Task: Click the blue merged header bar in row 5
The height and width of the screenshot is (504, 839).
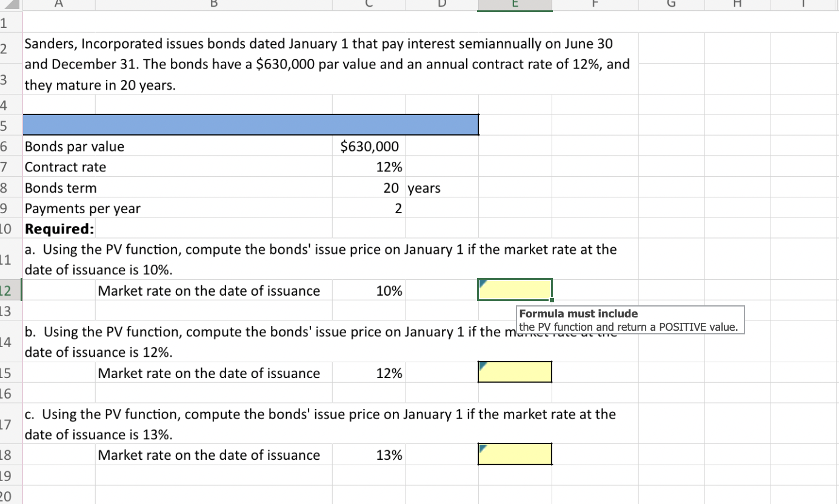Action: coord(250,124)
